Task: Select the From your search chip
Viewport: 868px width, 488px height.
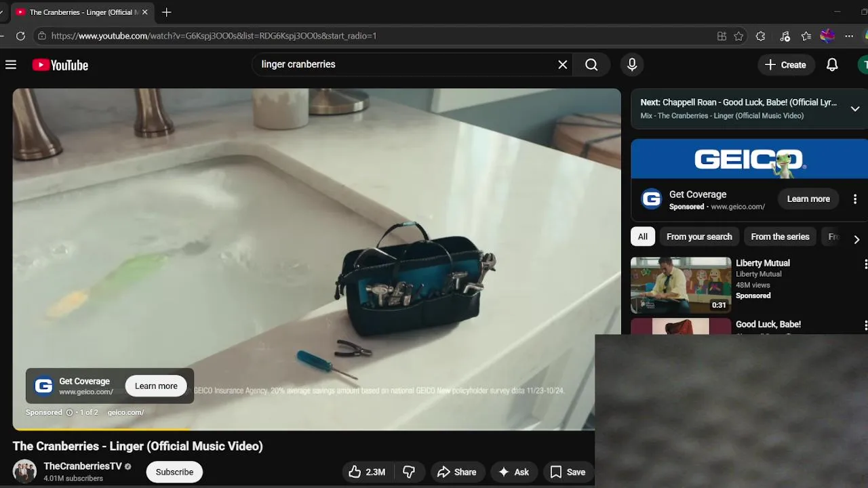Action: 699,237
